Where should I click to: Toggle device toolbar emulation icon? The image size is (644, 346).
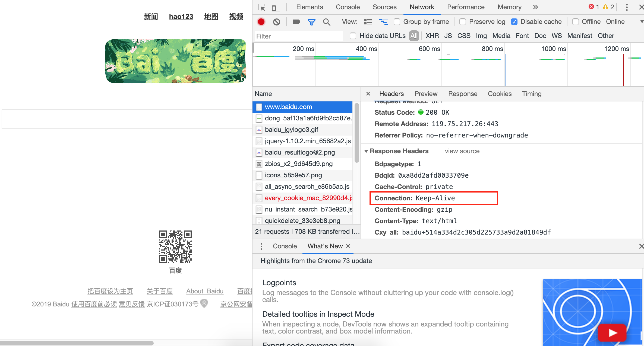click(276, 7)
